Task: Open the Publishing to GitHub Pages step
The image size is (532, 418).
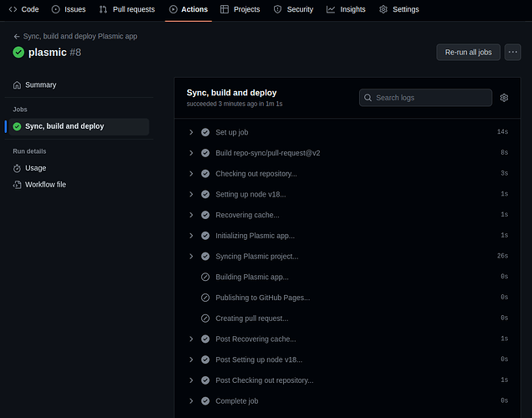Action: pyautogui.click(x=262, y=298)
